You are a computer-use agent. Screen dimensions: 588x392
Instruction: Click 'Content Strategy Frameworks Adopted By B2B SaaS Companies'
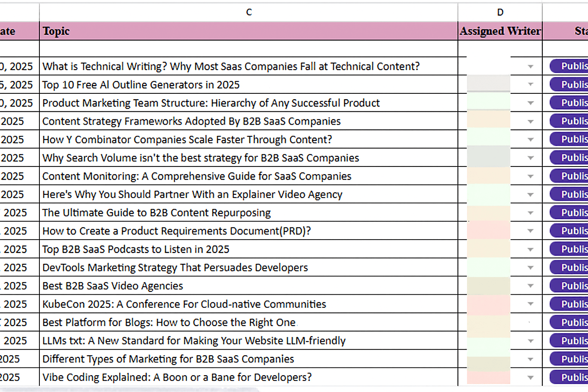coord(249,121)
